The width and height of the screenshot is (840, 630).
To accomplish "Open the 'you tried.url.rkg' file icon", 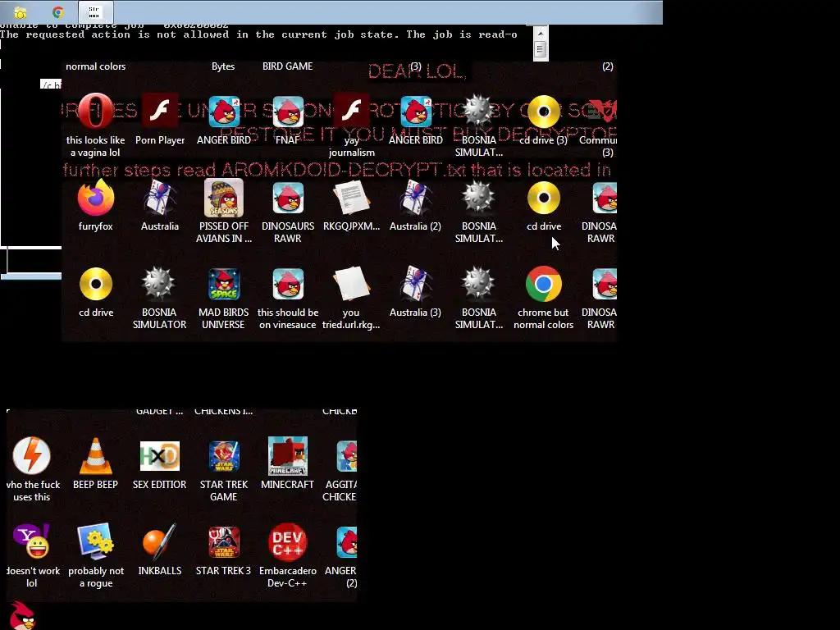I will coord(351,283).
